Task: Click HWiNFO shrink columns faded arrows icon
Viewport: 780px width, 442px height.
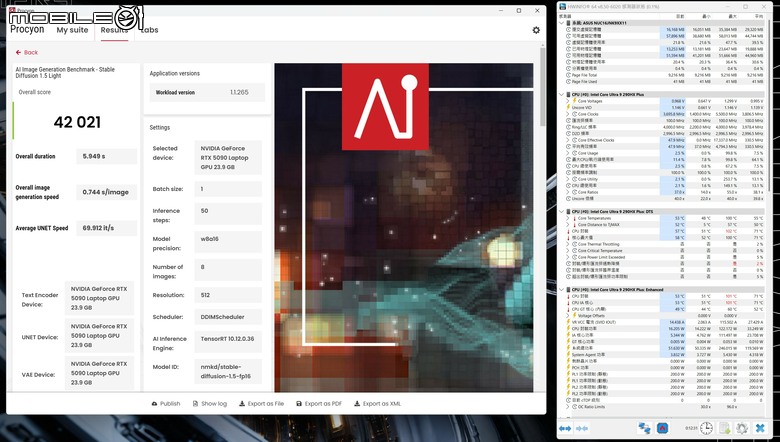Action: pos(582,428)
